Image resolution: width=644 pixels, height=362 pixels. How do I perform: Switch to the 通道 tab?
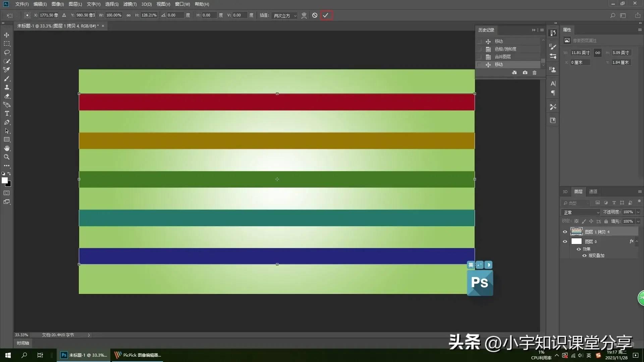point(593,192)
